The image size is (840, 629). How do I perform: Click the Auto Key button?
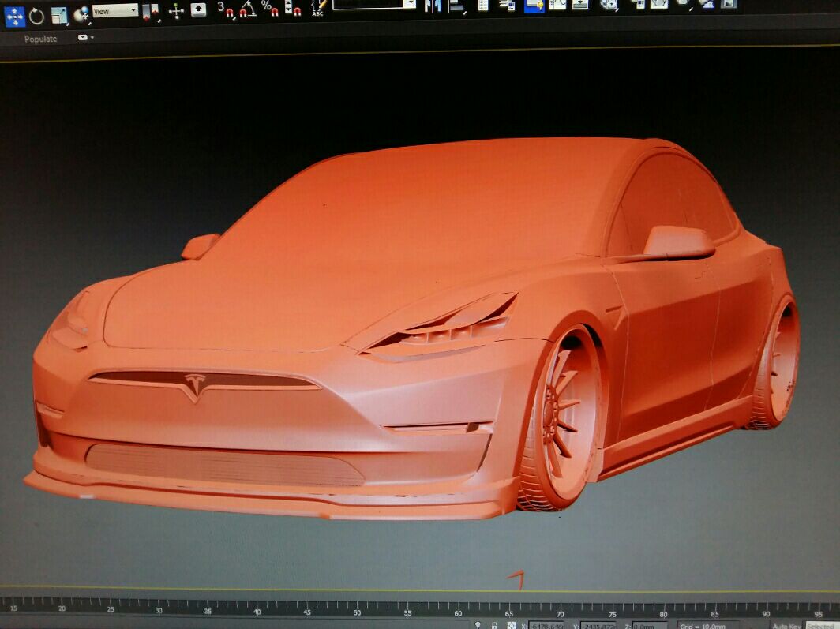point(787,625)
